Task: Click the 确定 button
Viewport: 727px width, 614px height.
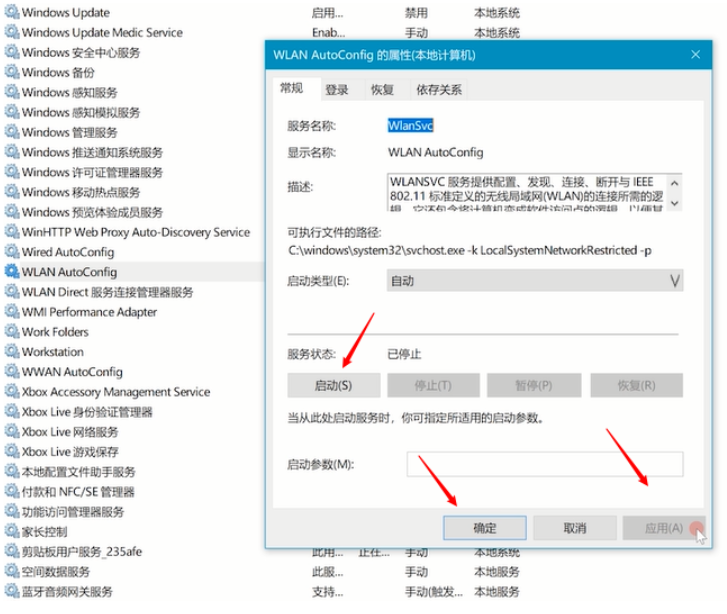Action: click(484, 527)
